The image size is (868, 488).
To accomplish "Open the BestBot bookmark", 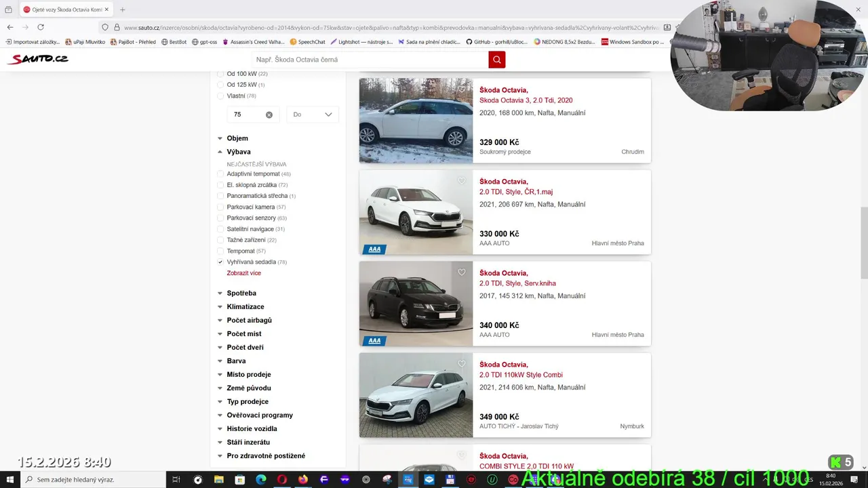I will [x=174, y=42].
